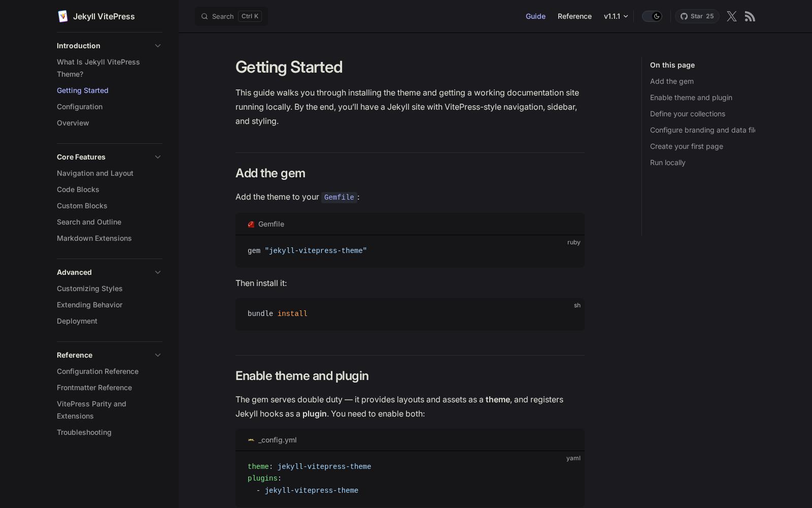Jump to "Enable theme and plugin" section
Image resolution: width=812 pixels, height=508 pixels.
pos(691,98)
